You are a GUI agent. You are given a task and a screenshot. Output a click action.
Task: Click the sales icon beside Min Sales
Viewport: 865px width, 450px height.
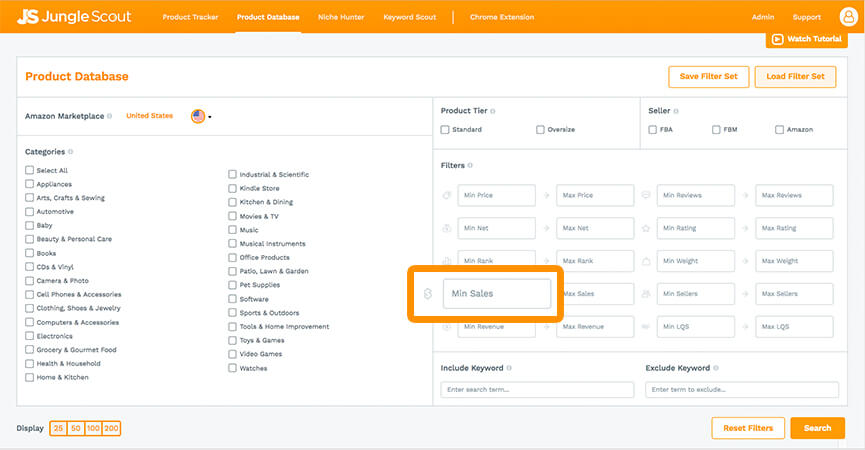coord(428,294)
